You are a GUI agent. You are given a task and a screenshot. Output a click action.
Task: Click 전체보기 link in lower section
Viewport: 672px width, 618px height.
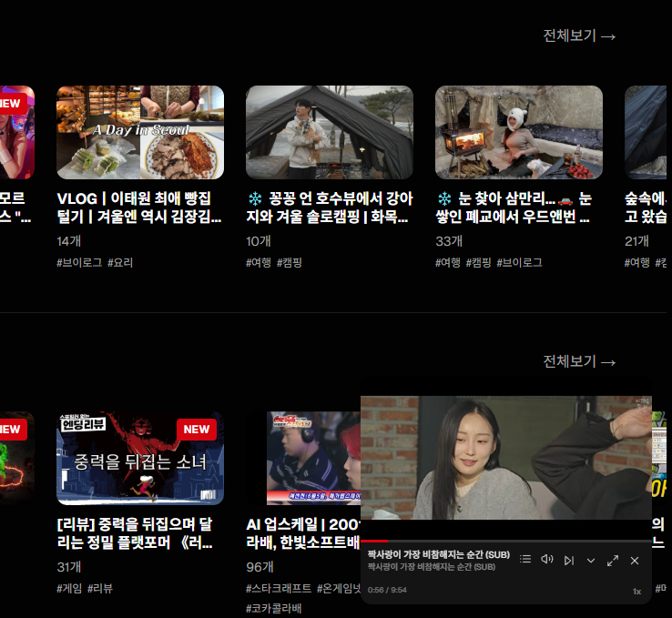click(579, 361)
